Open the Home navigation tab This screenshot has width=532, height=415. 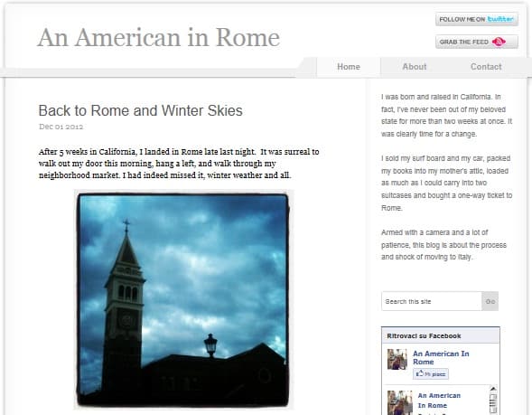pyautogui.click(x=349, y=67)
